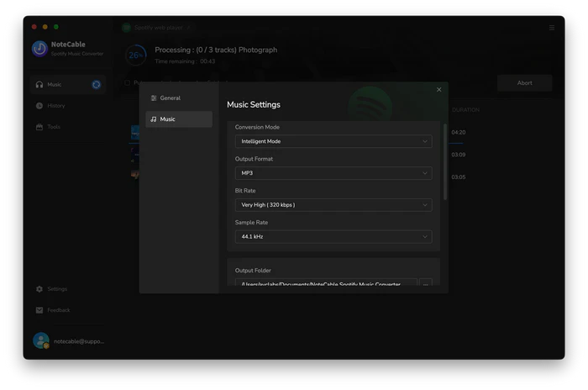The image size is (588, 390).
Task: Open the user account avatar
Action: [x=41, y=340]
